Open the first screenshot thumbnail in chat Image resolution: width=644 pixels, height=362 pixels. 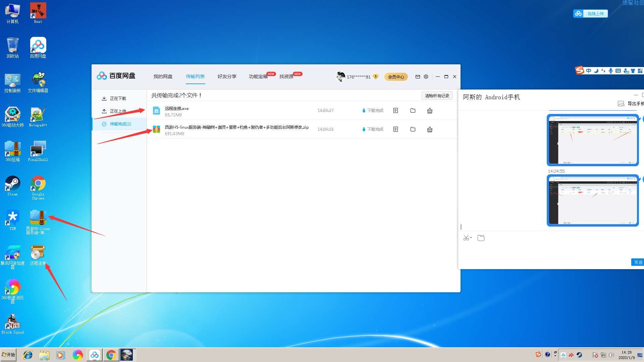point(593,140)
